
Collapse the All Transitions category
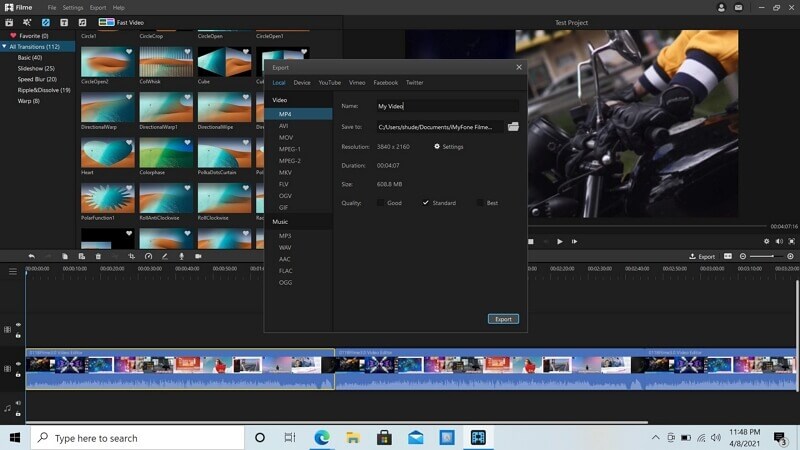point(4,46)
